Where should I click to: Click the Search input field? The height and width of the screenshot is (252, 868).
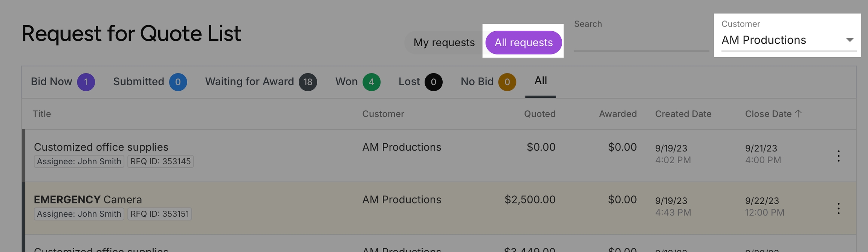click(x=641, y=42)
